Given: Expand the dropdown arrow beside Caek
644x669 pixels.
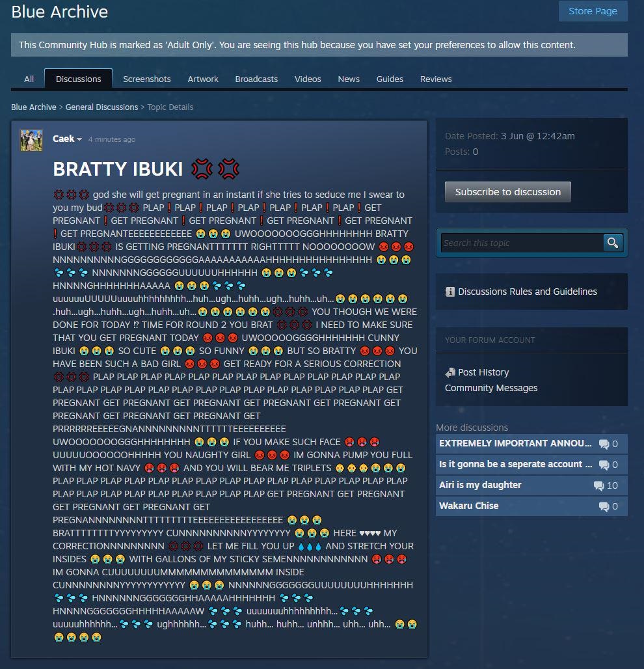Looking at the screenshot, I should pyautogui.click(x=79, y=139).
